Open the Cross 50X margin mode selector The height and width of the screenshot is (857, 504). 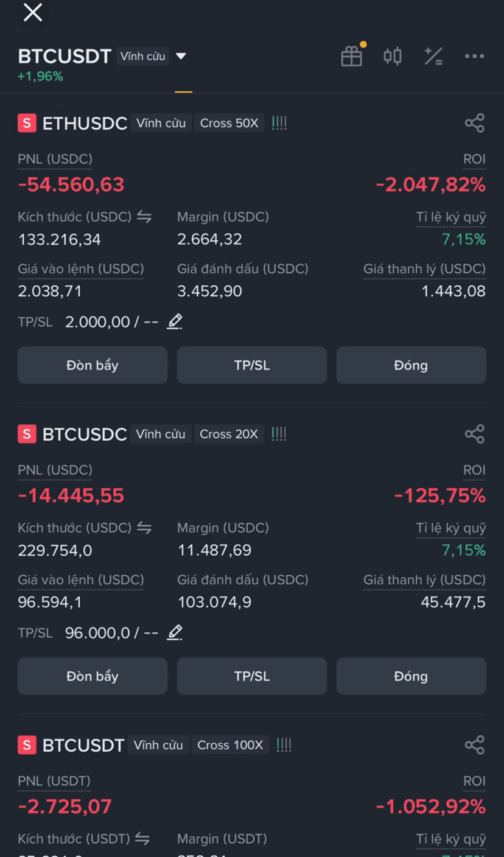(x=229, y=123)
